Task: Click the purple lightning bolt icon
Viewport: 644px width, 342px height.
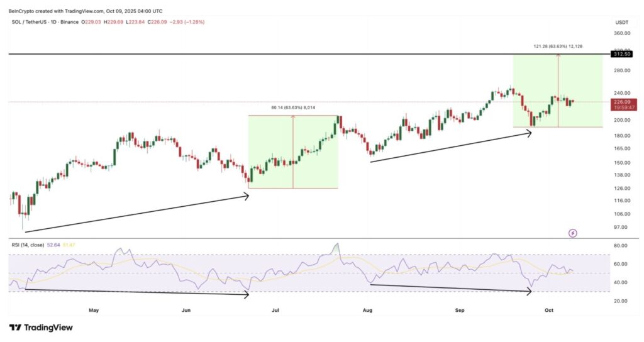Action: [573, 233]
